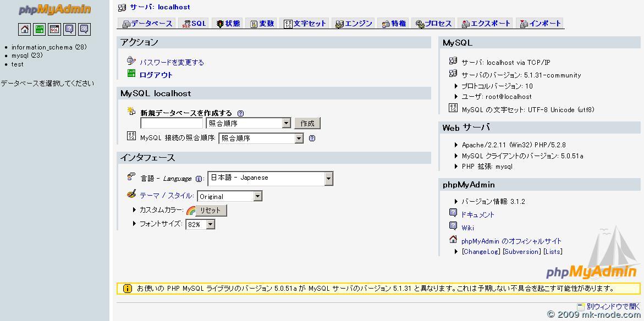Click the パスワードを変更する link
Screen dimensions: 644x321
tap(171, 62)
